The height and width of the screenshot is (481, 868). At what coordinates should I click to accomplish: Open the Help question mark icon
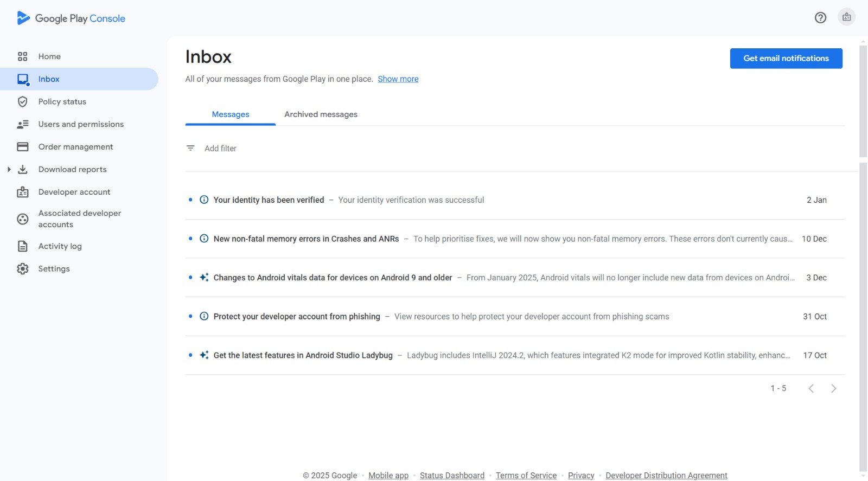point(820,18)
